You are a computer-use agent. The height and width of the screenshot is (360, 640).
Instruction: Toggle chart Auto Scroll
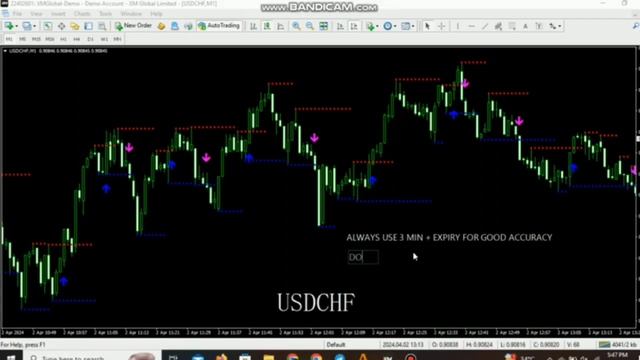coord(340,26)
